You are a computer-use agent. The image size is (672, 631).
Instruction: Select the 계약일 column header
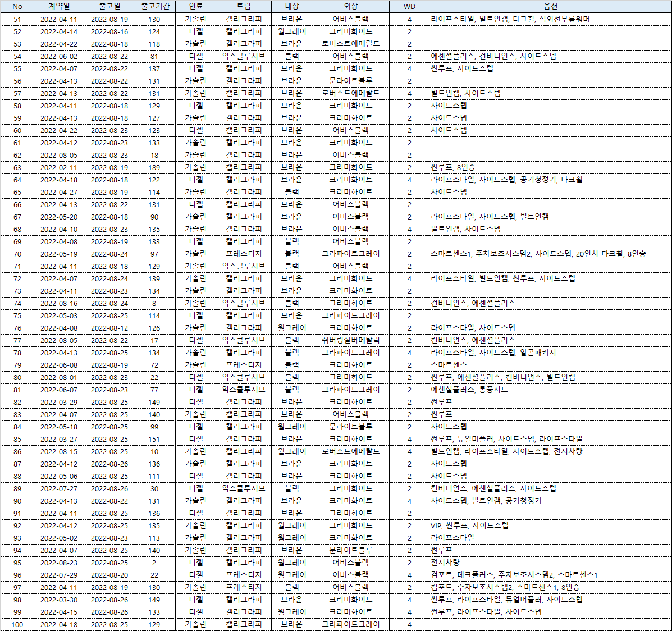tap(59, 6)
